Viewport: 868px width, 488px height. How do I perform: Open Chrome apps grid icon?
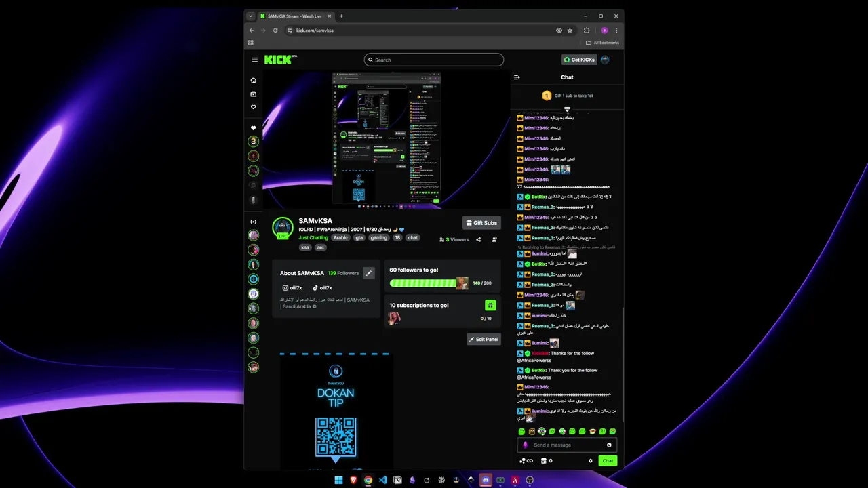(x=251, y=43)
